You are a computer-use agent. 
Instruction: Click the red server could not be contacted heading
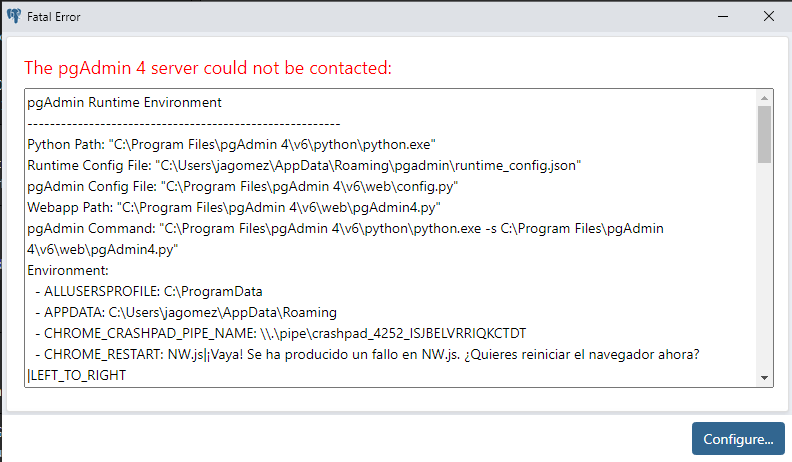tap(208, 68)
